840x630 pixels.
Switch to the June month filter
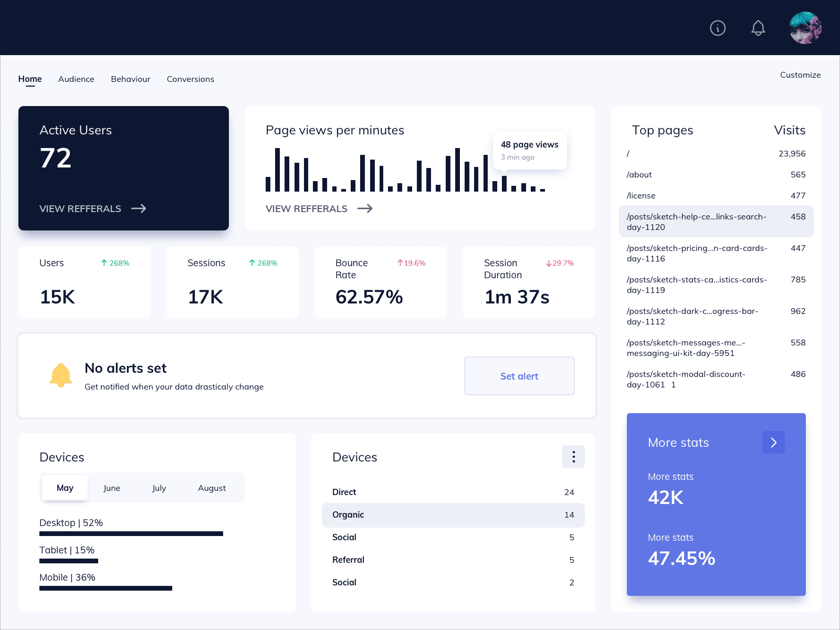[112, 488]
